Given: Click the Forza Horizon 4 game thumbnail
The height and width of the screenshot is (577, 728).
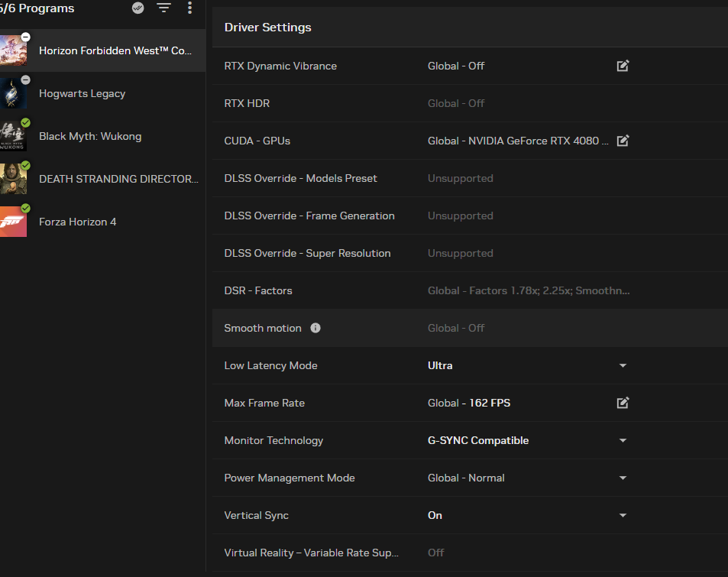Looking at the screenshot, I should (x=13, y=222).
